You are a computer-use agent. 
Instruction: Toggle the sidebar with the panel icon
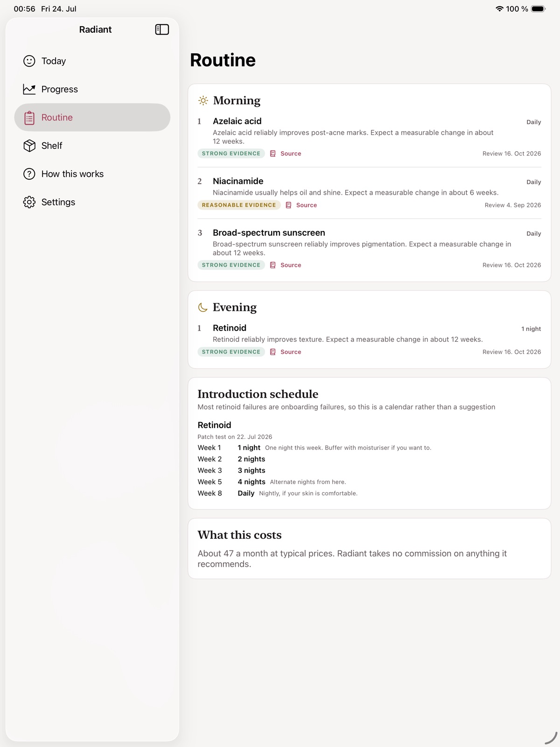(x=162, y=29)
